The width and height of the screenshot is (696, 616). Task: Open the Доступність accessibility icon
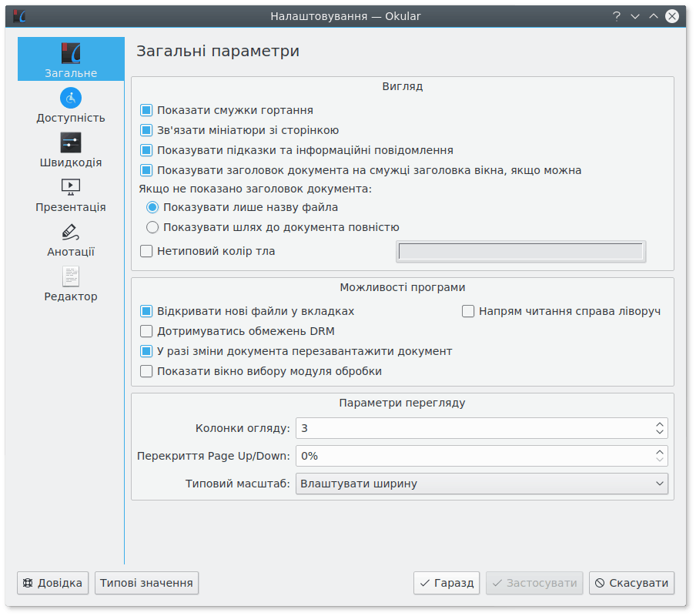click(71, 98)
